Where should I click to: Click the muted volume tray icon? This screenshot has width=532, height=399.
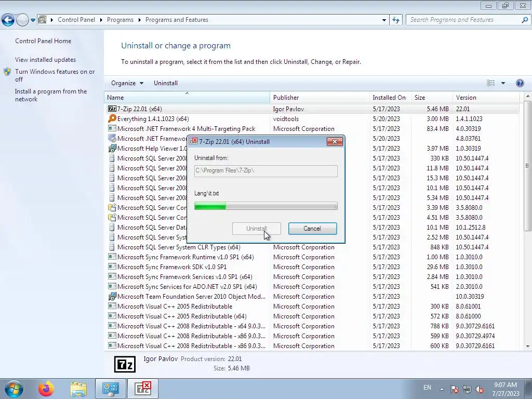(480, 389)
